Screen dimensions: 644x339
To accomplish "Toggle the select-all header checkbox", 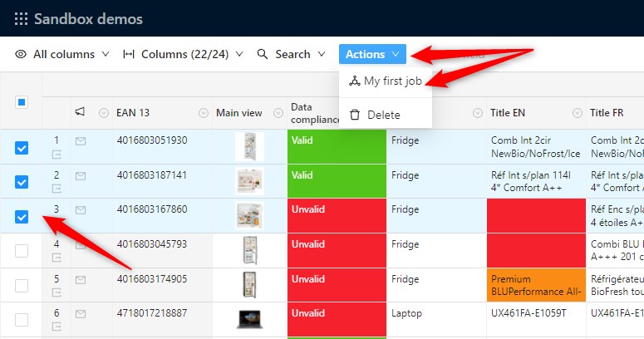I will [x=22, y=102].
